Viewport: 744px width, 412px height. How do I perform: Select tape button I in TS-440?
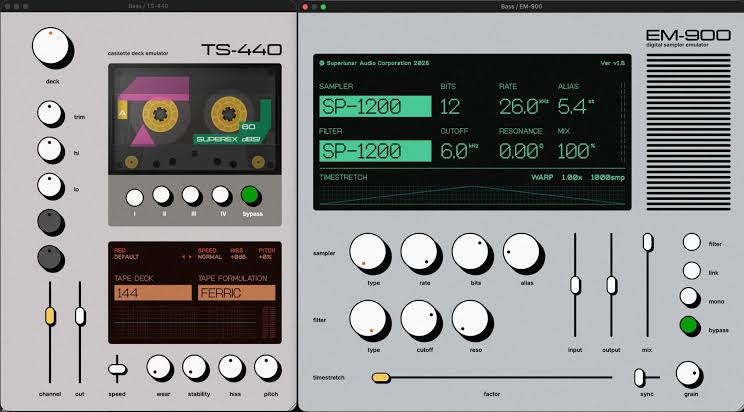click(135, 197)
